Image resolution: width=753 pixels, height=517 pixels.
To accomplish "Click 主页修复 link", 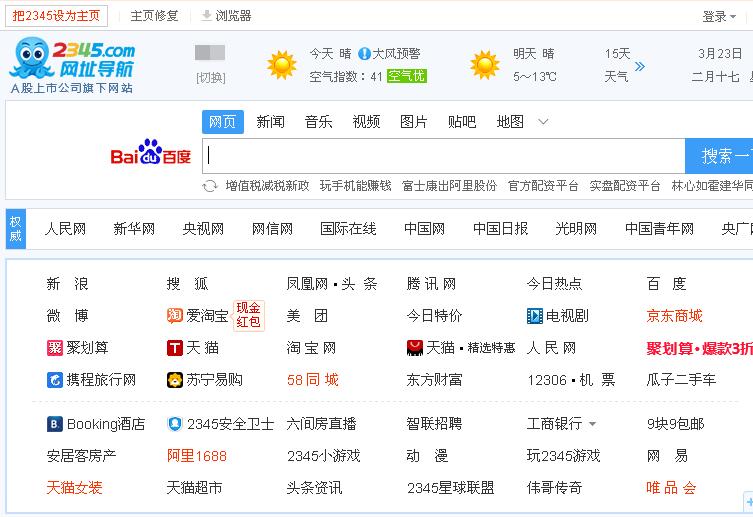I will (x=154, y=16).
